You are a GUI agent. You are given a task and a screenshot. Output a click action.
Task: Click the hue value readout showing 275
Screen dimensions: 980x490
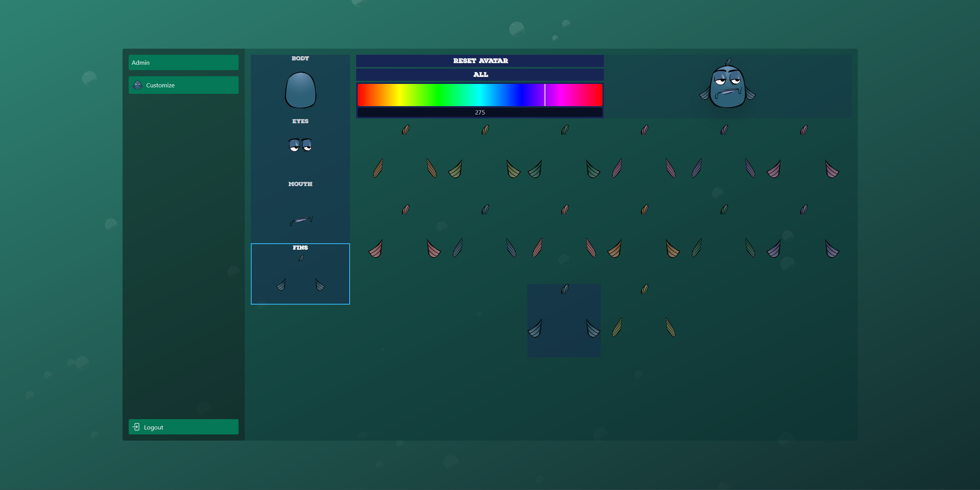(x=479, y=112)
